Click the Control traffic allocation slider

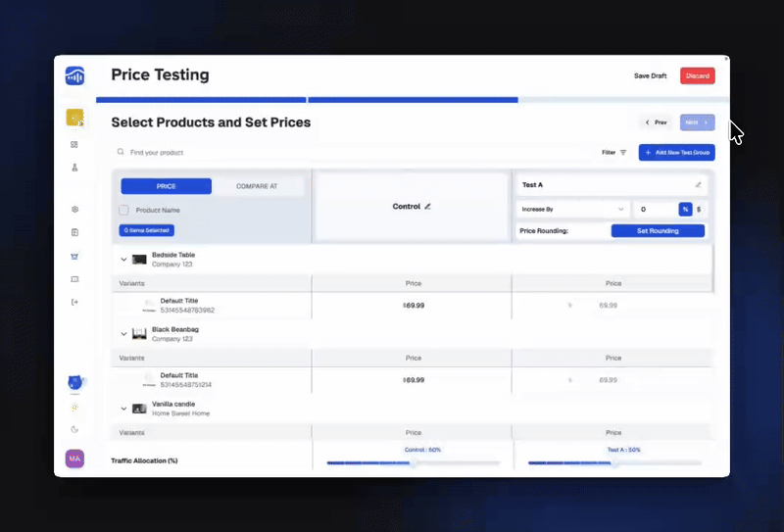point(413,463)
